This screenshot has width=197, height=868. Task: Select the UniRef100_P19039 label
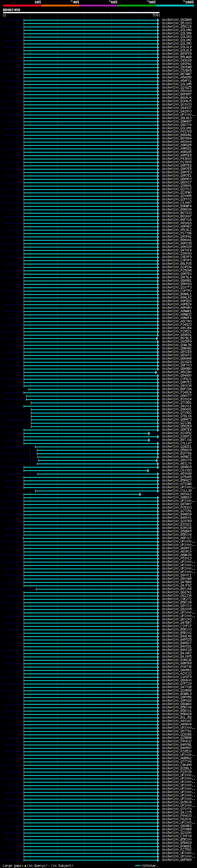177,772
